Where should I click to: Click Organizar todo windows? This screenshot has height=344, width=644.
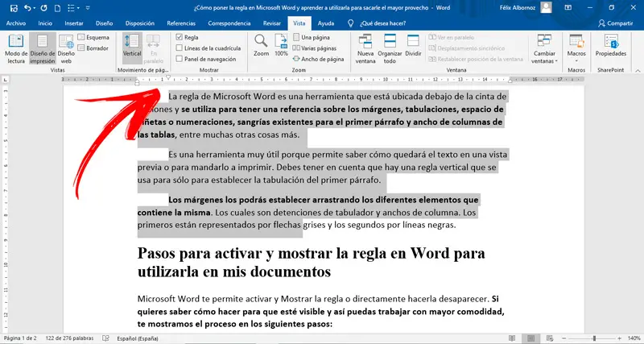pos(390,49)
